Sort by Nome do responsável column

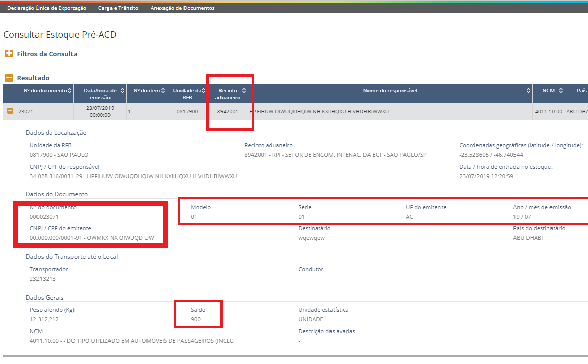(x=529, y=91)
